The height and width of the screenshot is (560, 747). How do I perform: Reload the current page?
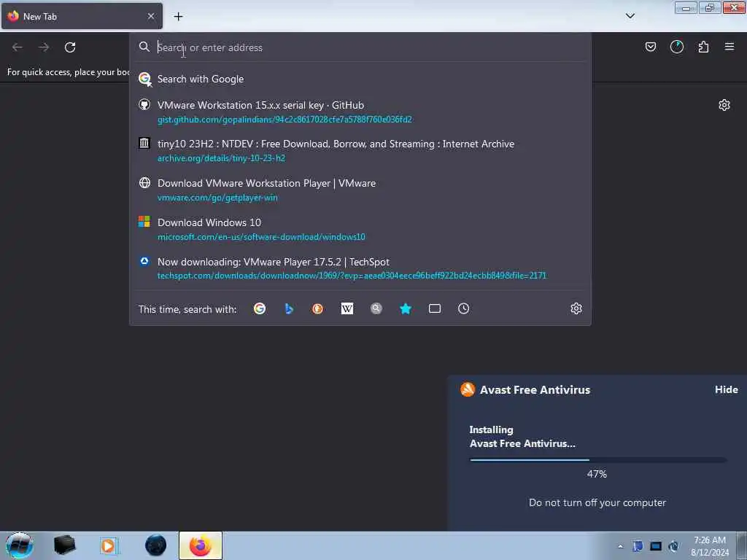click(x=70, y=47)
